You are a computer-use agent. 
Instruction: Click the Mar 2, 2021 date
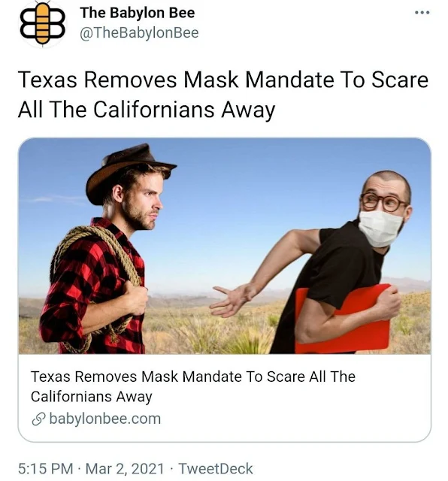[x=125, y=469]
